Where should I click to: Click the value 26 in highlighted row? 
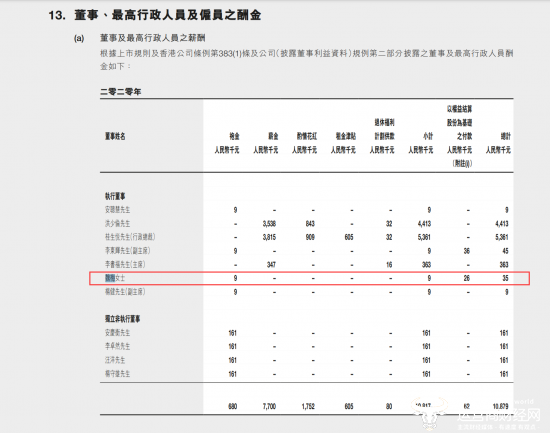[467, 278]
